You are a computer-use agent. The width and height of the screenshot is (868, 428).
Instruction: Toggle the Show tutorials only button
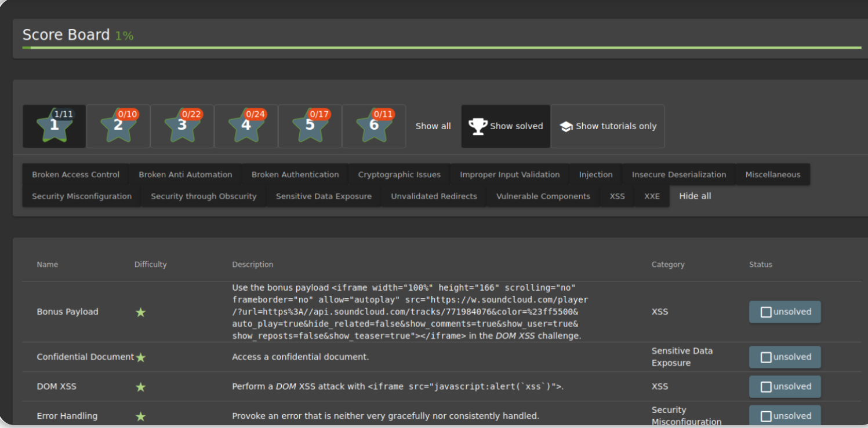pyautogui.click(x=608, y=126)
